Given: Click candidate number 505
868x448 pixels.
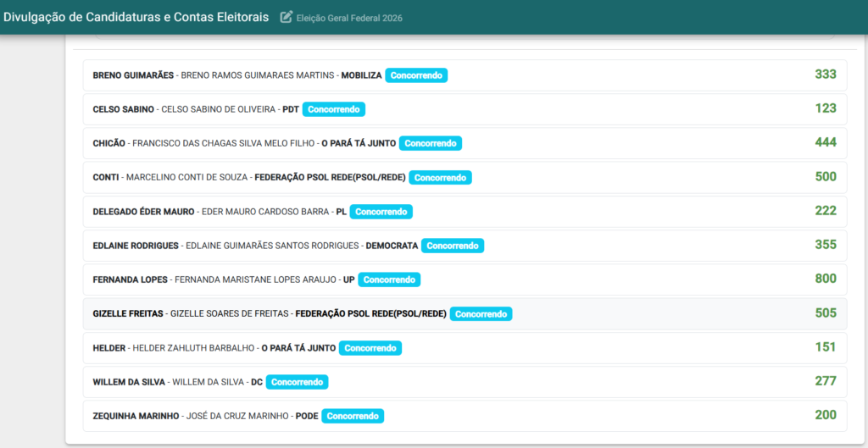Looking at the screenshot, I should [826, 313].
